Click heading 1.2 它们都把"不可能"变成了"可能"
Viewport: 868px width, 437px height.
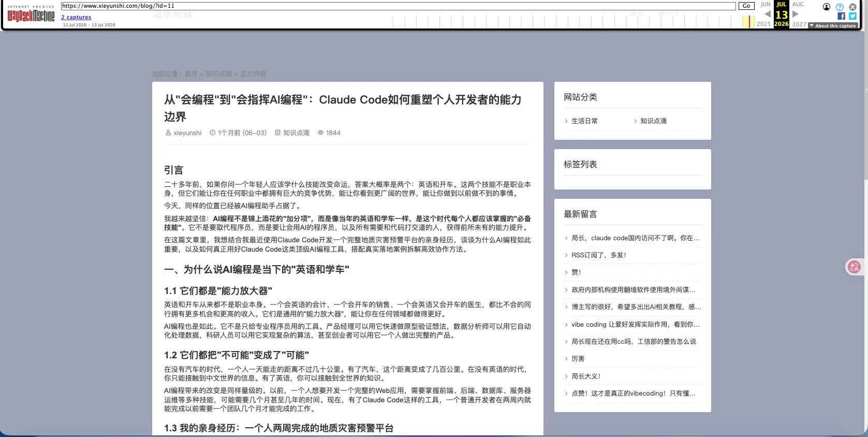click(x=237, y=355)
